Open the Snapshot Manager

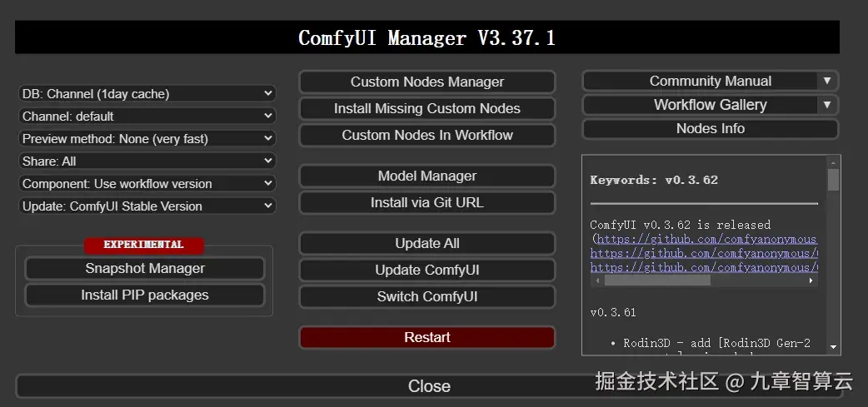coord(145,268)
